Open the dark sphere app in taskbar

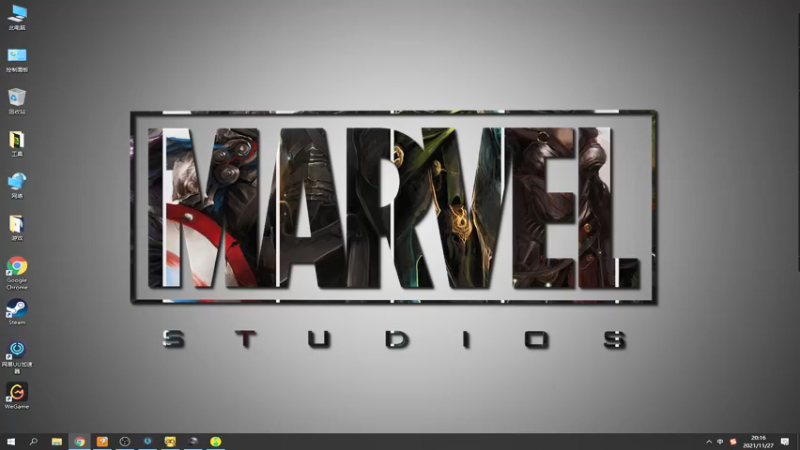tap(193, 441)
